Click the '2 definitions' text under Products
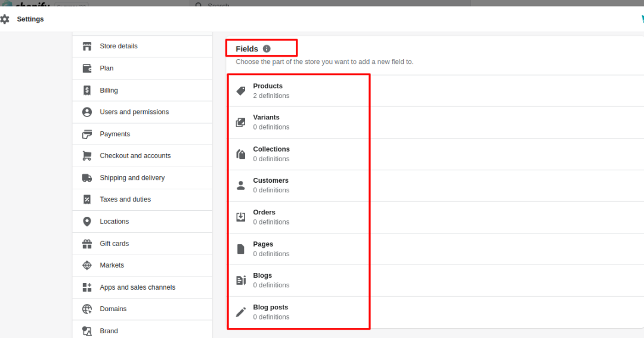The width and height of the screenshot is (644, 338). point(271,96)
